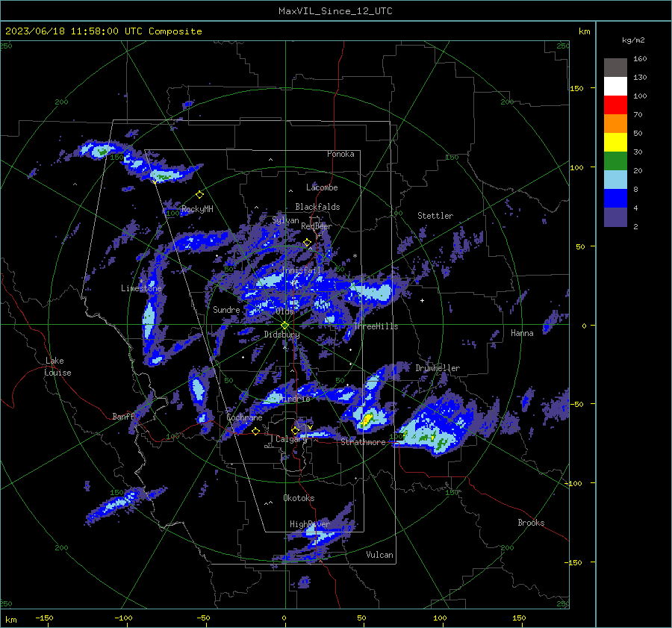672x628 pixels.
Task: Click the ThreeHills city label
Action: [x=376, y=326]
